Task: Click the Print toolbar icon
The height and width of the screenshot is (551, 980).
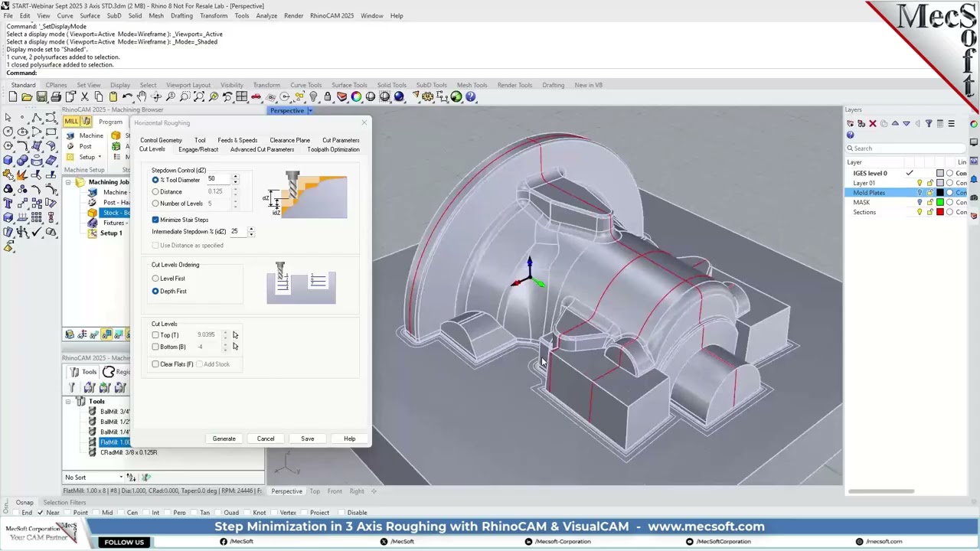Action: [56, 97]
